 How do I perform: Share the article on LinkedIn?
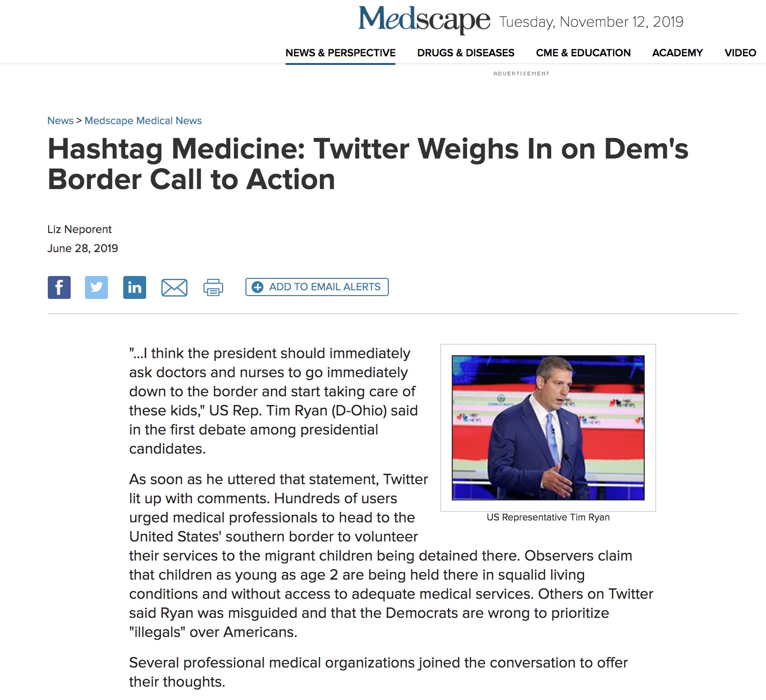click(135, 287)
